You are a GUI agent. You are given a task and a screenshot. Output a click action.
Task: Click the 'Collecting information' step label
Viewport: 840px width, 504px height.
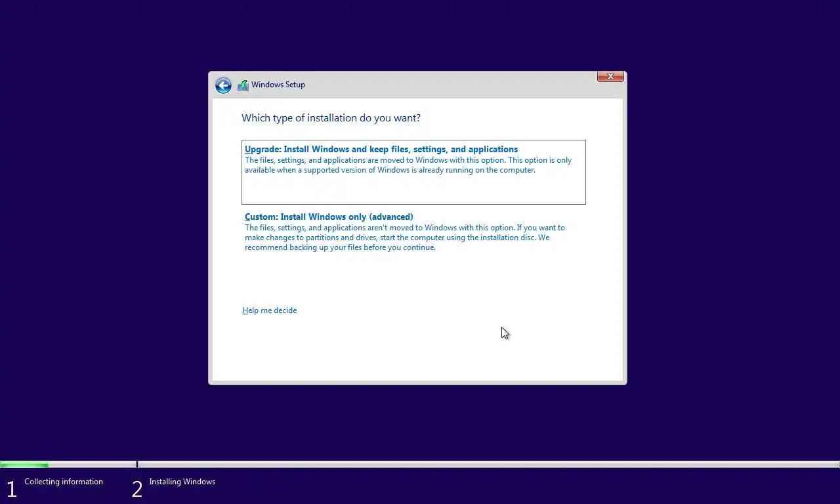click(64, 482)
